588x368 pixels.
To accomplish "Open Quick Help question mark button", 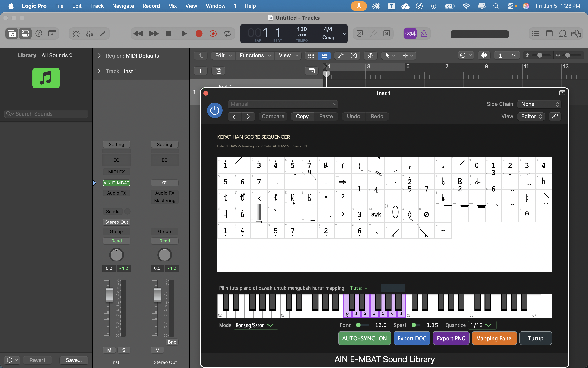I will point(39,33).
